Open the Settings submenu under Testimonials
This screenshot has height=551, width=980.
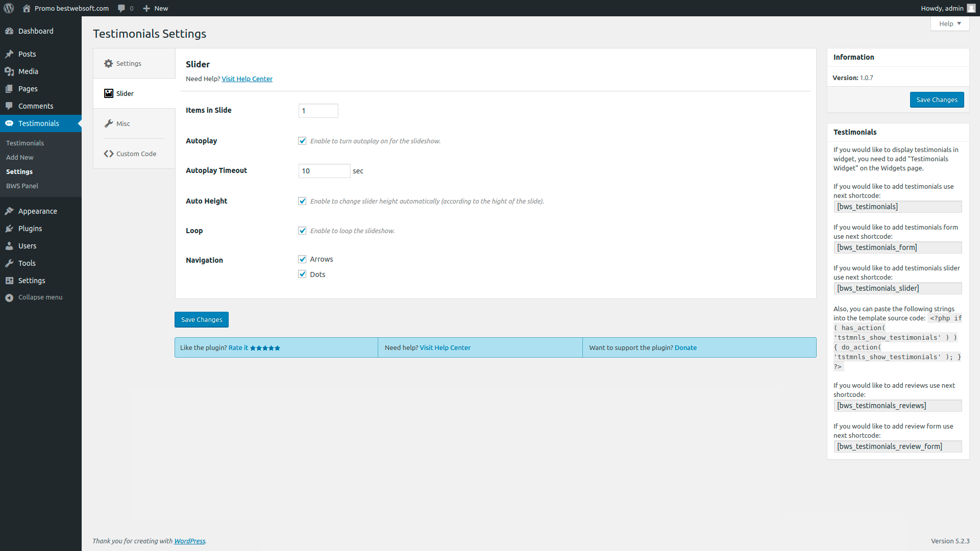click(19, 172)
